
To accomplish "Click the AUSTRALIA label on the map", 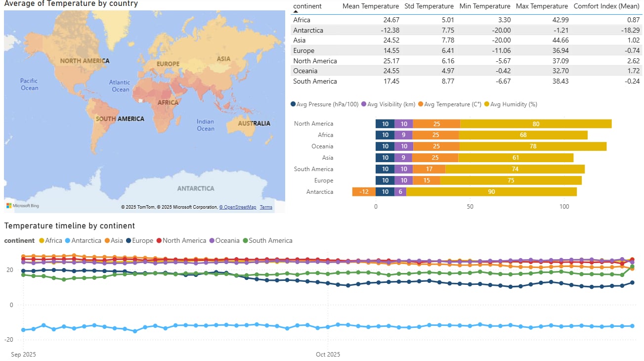I will click(254, 123).
